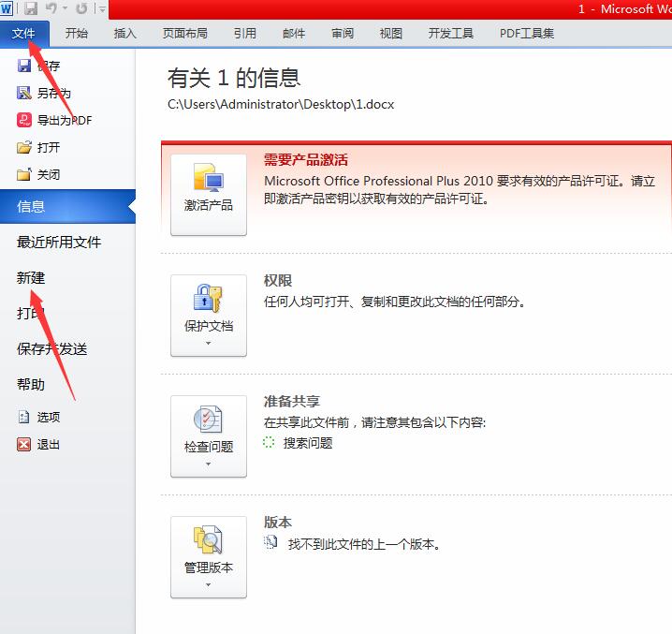Viewport: 672px width, 634px height.
Task: Switch to the 视图 ribbon tab
Action: 391,34
